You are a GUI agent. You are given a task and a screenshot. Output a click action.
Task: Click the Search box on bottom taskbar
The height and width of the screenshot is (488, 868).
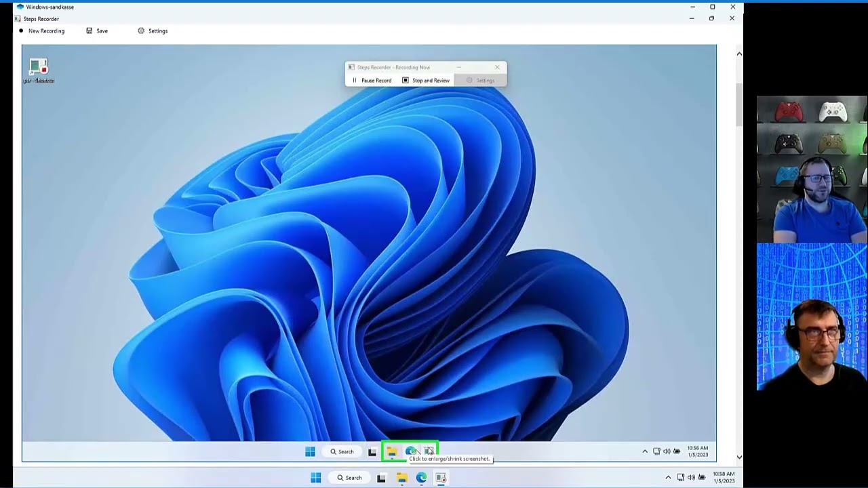pyautogui.click(x=349, y=478)
